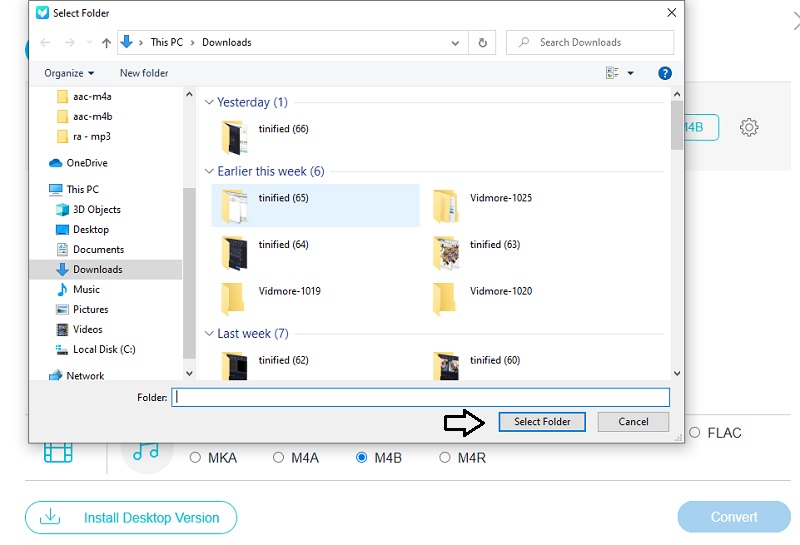This screenshot has height=545, width=800.
Task: Select the MKA format radio button
Action: (x=196, y=458)
